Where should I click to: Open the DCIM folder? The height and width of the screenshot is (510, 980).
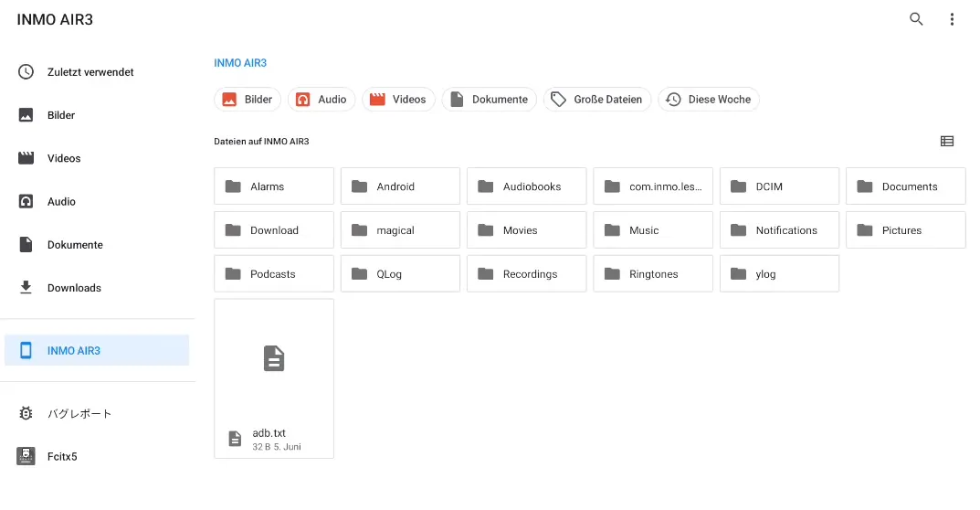778,186
